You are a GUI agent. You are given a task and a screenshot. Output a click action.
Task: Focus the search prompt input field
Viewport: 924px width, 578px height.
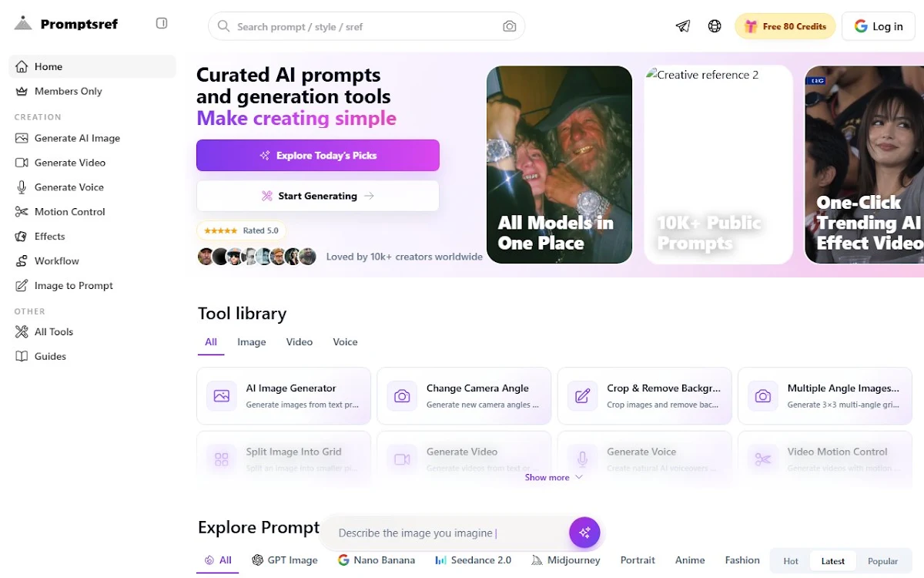click(x=367, y=26)
